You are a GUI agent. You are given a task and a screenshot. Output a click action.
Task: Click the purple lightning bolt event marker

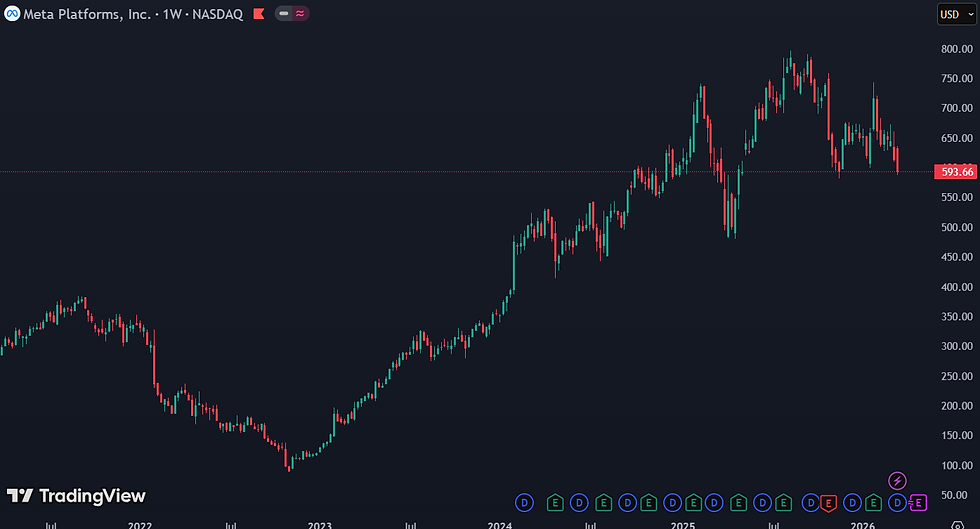pyautogui.click(x=898, y=481)
